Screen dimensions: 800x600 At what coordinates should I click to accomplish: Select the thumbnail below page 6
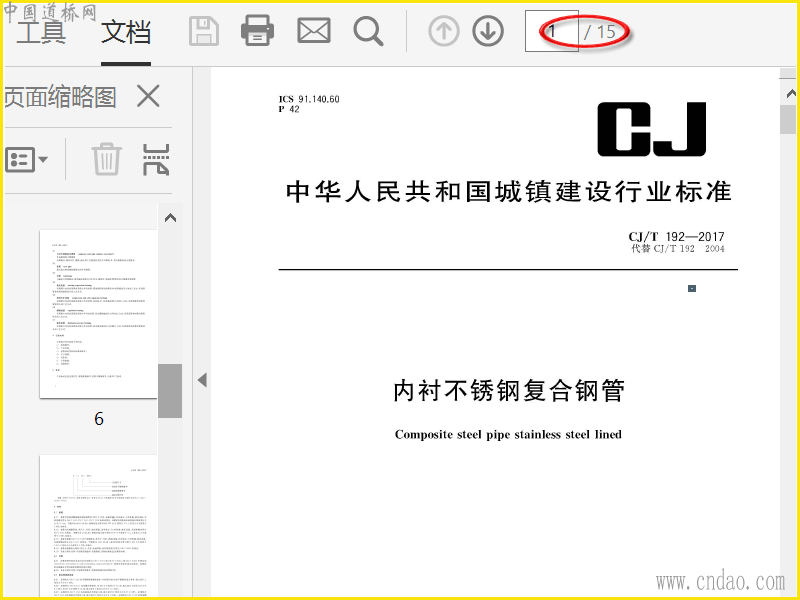(98, 526)
